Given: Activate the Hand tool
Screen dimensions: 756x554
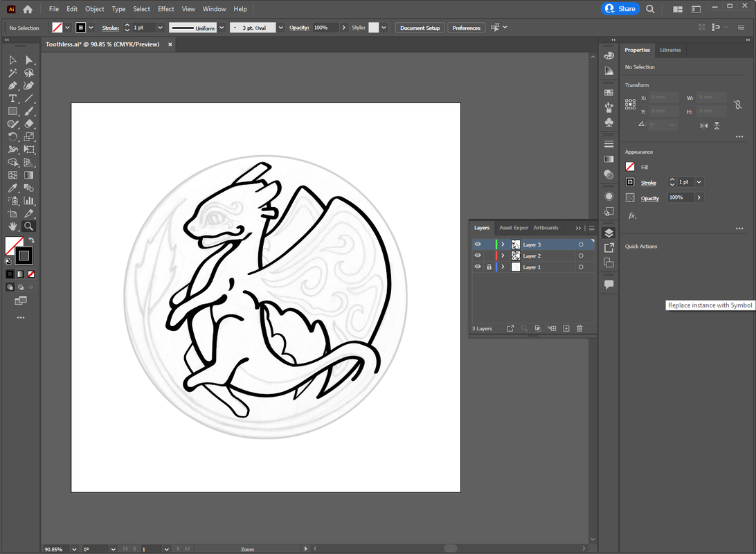Looking at the screenshot, I should 12,226.
